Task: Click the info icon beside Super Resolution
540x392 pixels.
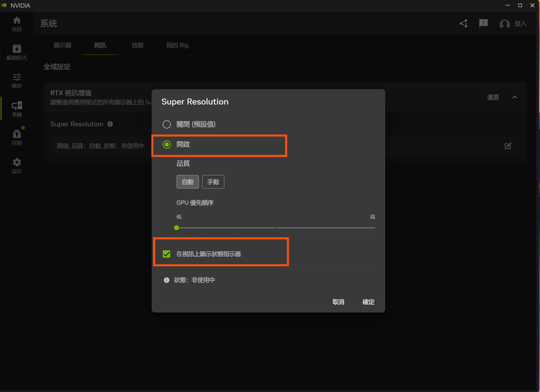Action: pyautogui.click(x=110, y=124)
